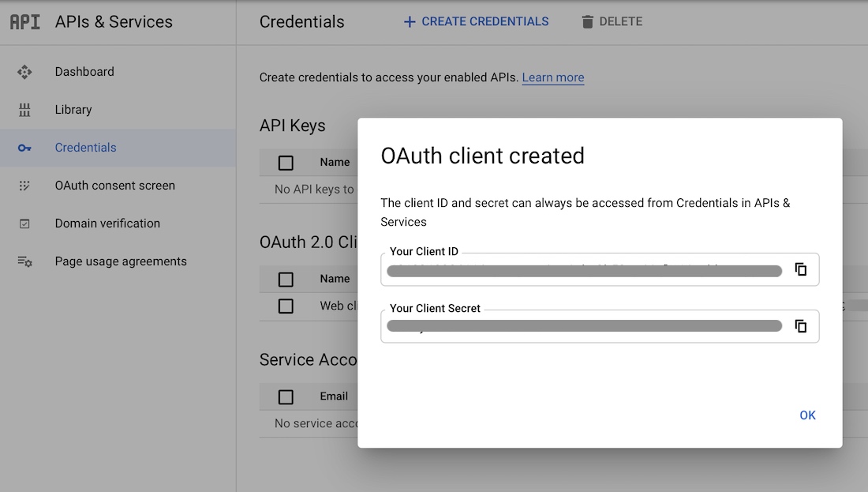Image resolution: width=868 pixels, height=492 pixels.
Task: Click the masked Client ID field
Action: click(x=584, y=269)
